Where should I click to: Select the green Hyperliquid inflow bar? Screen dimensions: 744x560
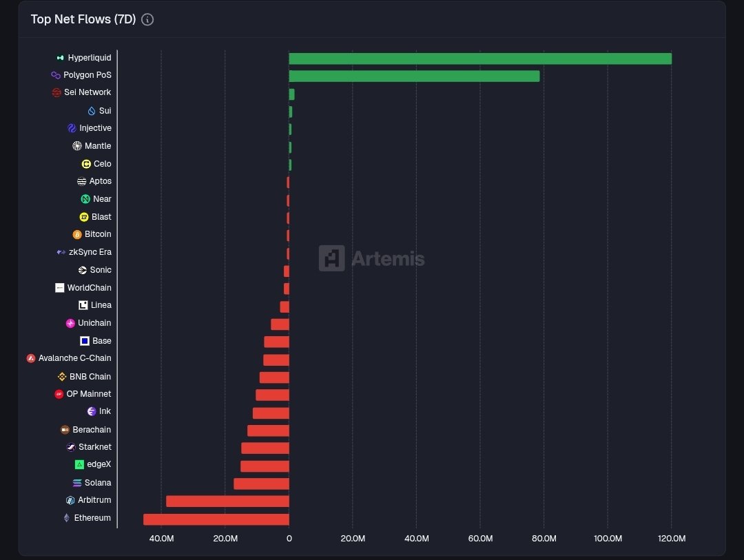pos(480,59)
